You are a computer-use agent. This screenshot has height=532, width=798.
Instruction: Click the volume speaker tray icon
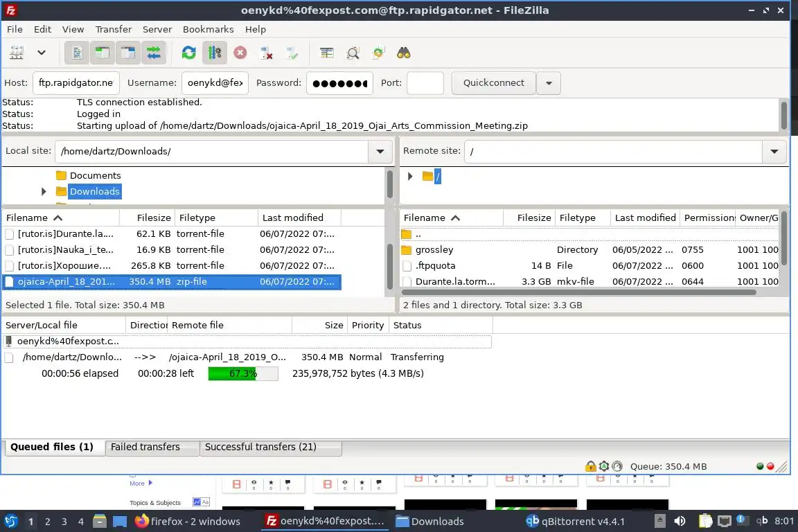(x=680, y=521)
